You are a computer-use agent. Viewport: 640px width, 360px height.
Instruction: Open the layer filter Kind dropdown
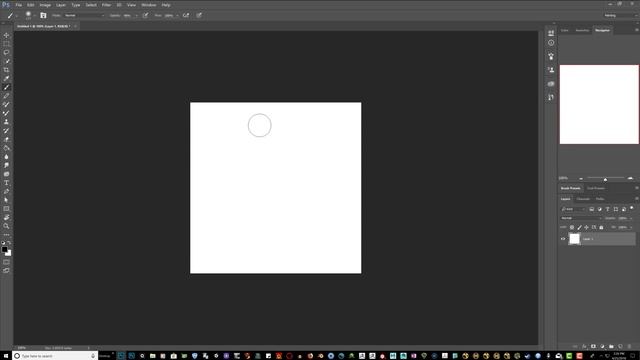573,209
